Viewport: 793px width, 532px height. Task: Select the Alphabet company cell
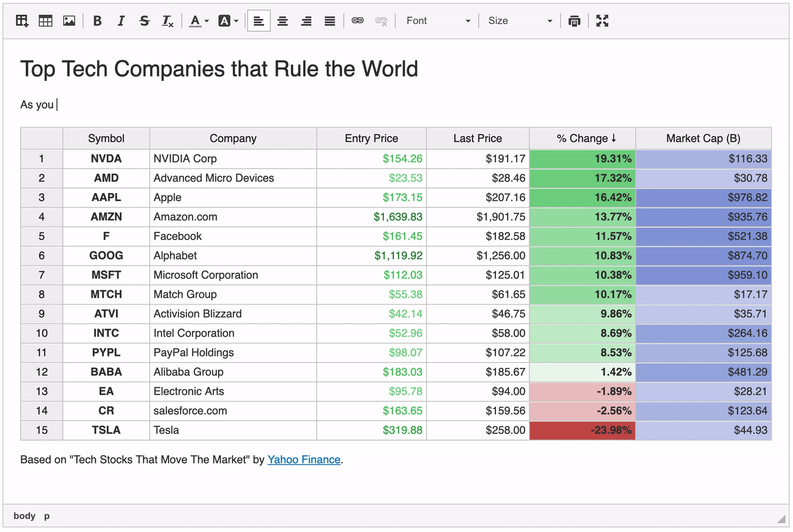pyautogui.click(x=233, y=255)
